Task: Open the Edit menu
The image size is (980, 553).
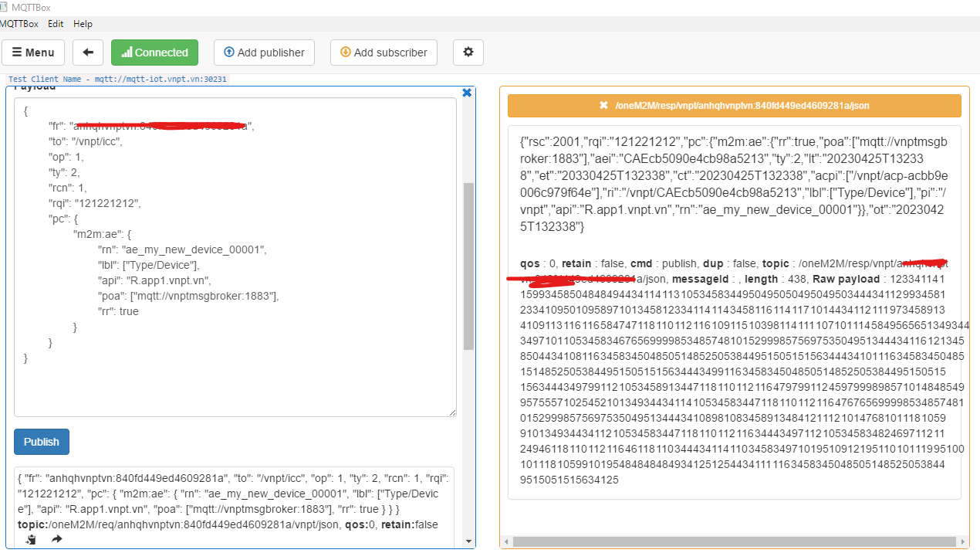Action: 56,24
